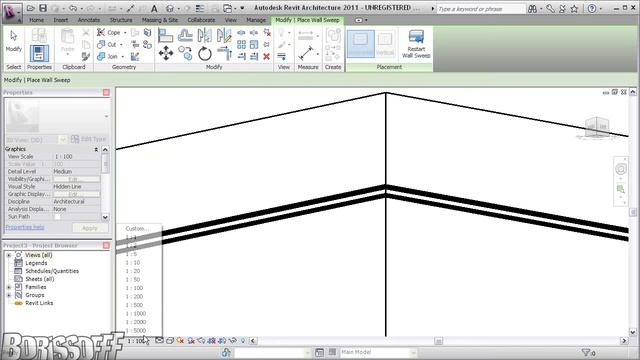Select the Move tool
The width and height of the screenshot is (640, 360).
tap(166, 53)
